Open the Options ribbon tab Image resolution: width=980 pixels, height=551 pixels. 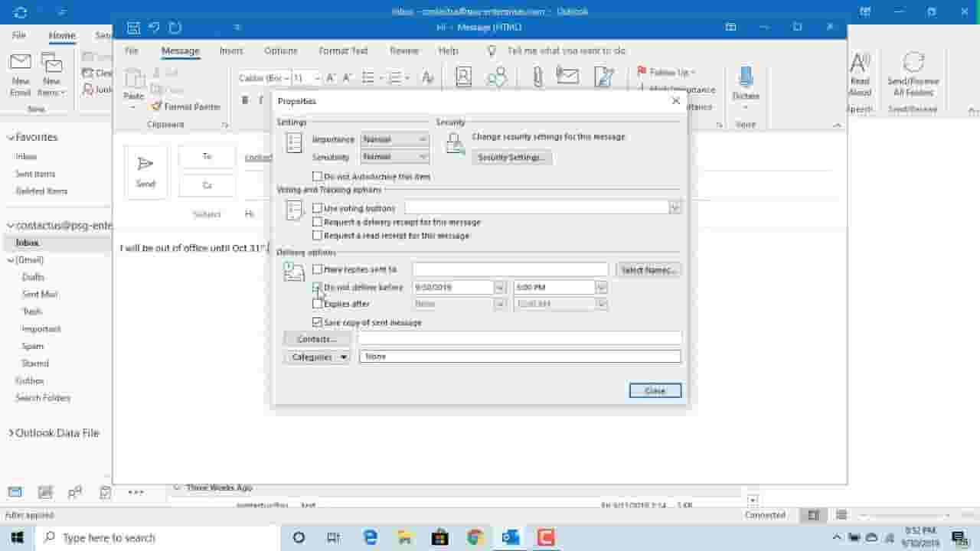[281, 51]
